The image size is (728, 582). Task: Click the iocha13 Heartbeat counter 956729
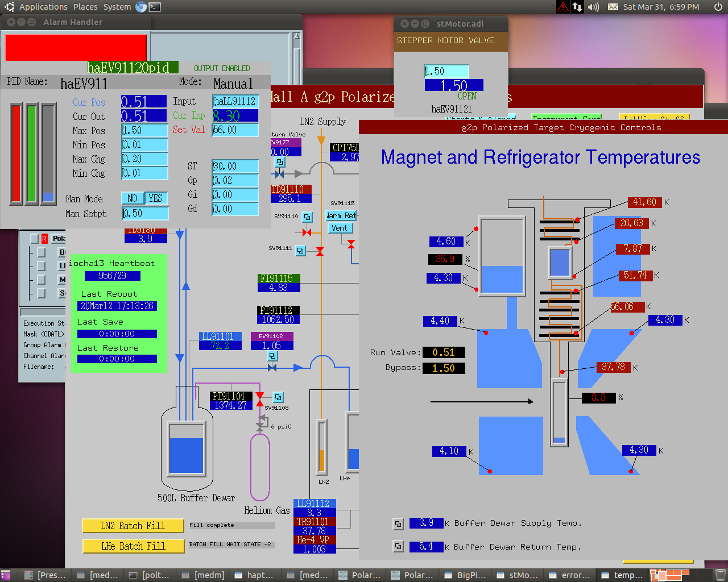click(112, 276)
